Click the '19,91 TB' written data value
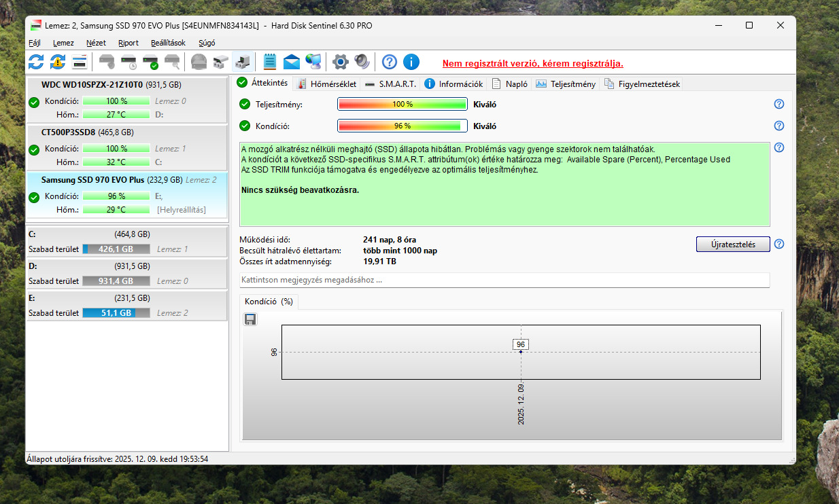 [380, 262]
